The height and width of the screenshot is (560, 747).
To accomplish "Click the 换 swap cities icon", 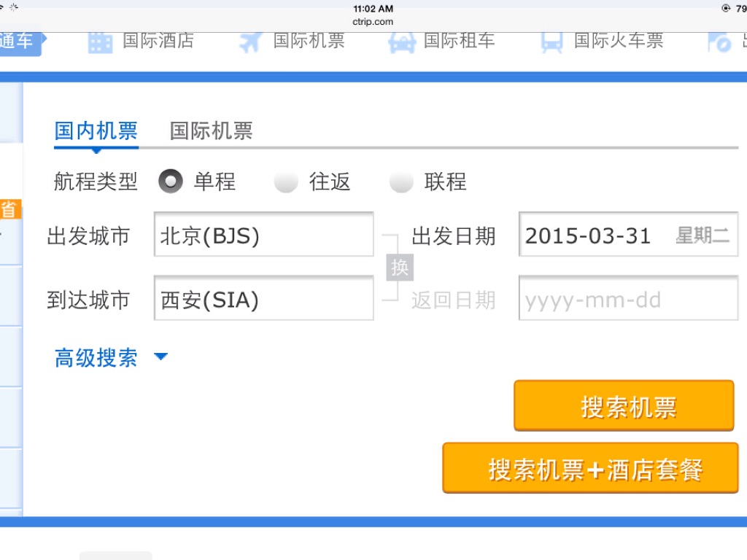I will (x=400, y=268).
